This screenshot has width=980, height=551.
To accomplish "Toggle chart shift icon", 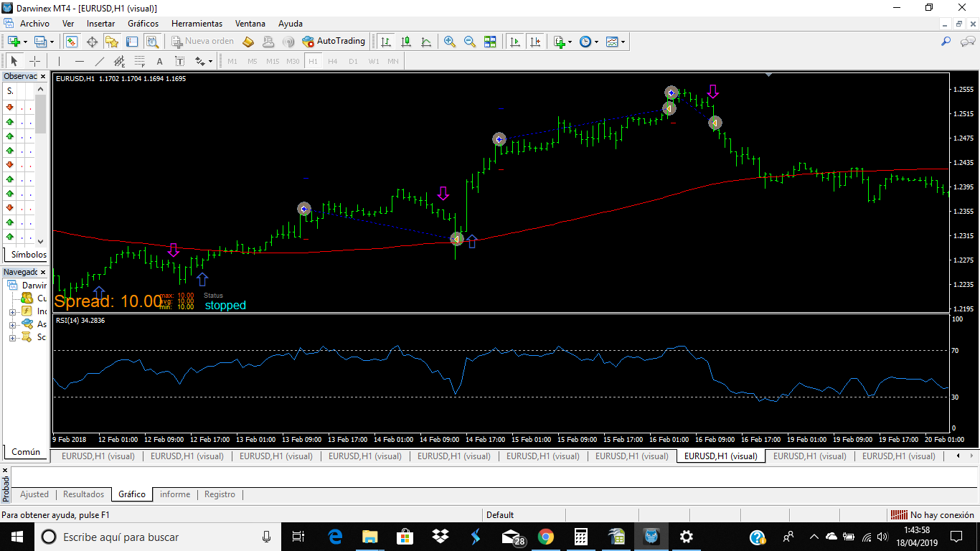I will tap(535, 42).
